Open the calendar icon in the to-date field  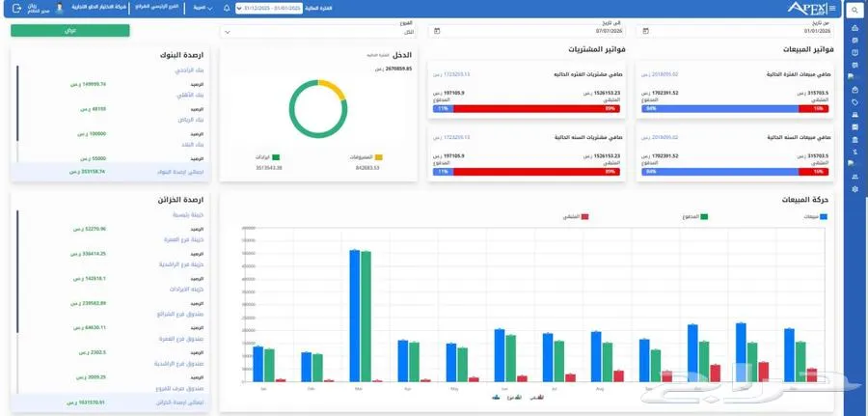437,31
